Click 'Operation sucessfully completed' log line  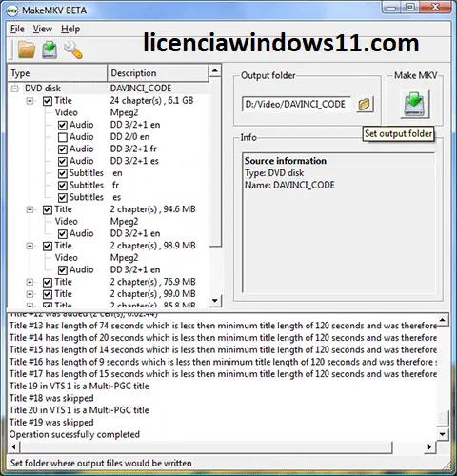coord(74,434)
